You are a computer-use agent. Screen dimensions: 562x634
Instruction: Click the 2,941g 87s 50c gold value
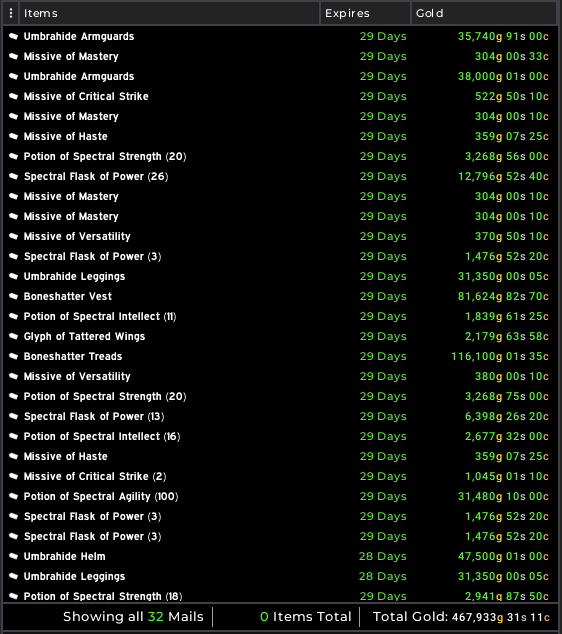tap(507, 596)
